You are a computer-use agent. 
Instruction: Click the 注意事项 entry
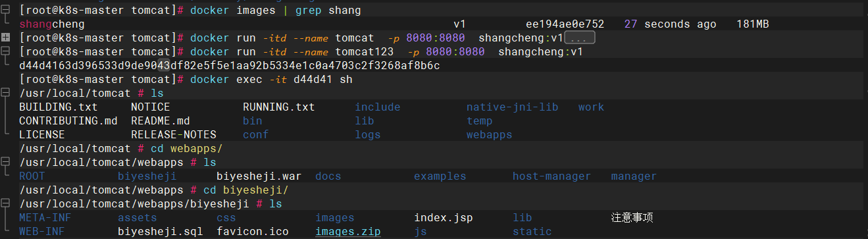[632, 218]
